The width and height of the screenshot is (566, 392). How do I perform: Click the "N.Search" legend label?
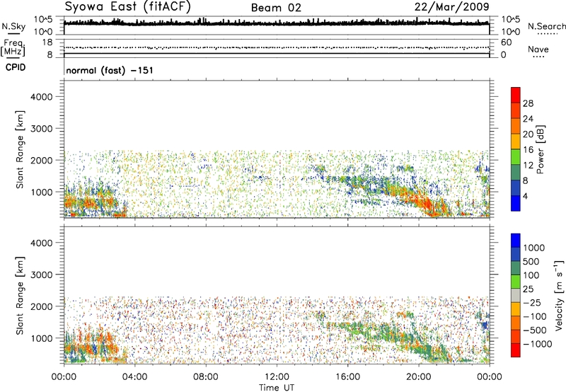click(x=546, y=26)
